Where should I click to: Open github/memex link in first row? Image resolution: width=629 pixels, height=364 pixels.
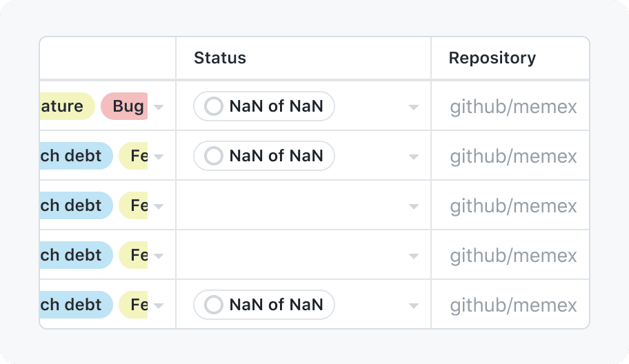click(x=513, y=107)
